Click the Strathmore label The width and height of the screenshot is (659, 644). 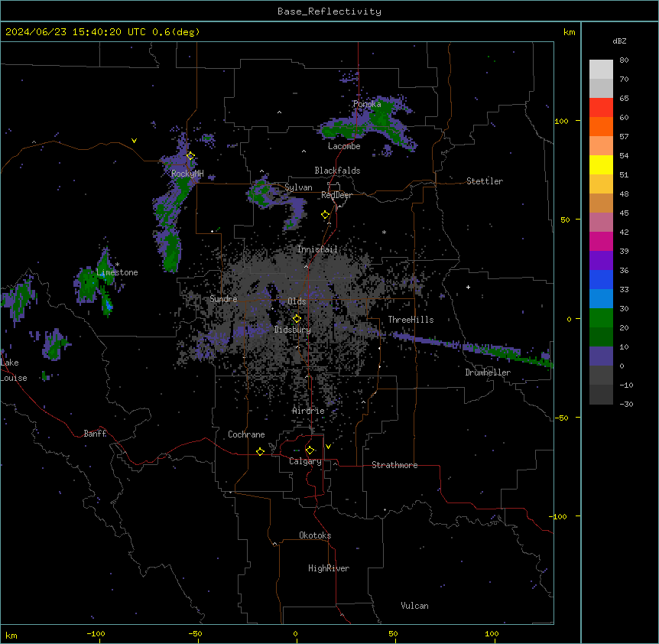pos(394,465)
